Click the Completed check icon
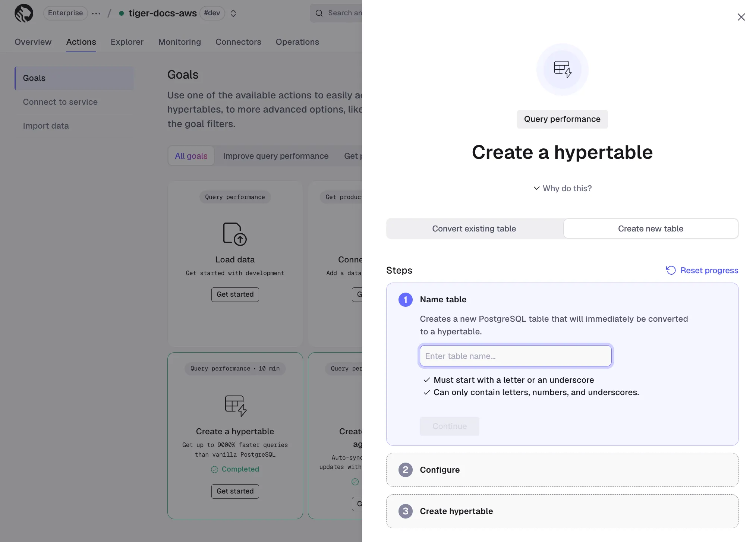 pyautogui.click(x=214, y=469)
